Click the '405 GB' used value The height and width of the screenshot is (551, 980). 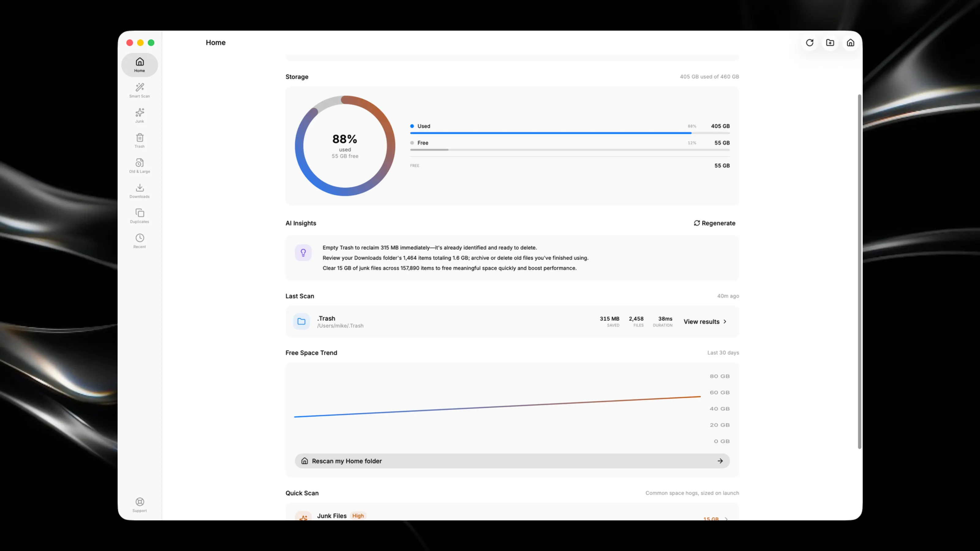point(720,126)
